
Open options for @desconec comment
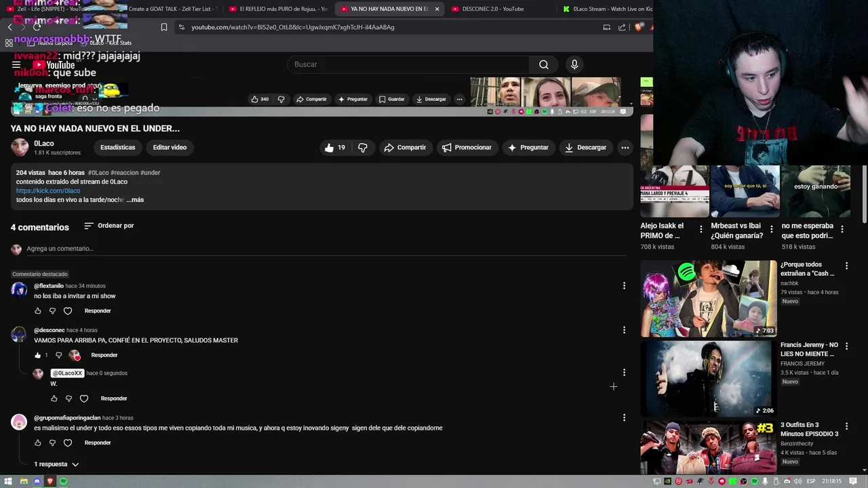(624, 330)
